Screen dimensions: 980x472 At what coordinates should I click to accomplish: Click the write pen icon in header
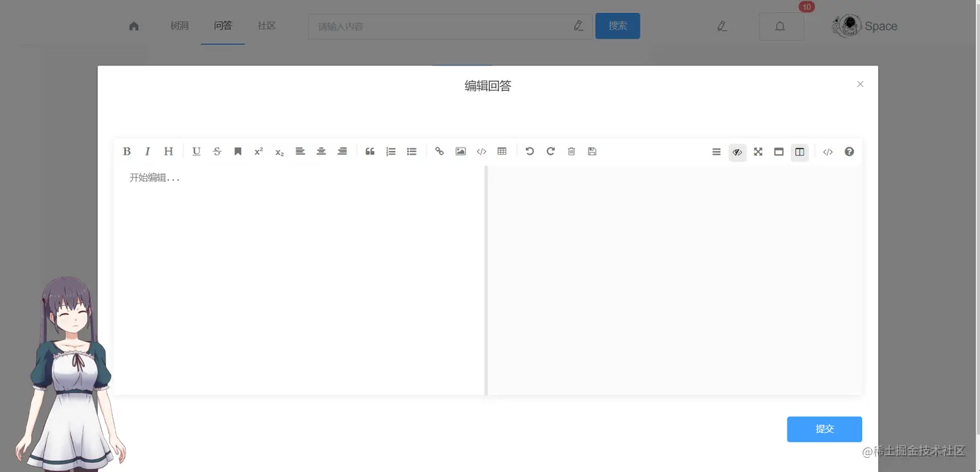[722, 27]
